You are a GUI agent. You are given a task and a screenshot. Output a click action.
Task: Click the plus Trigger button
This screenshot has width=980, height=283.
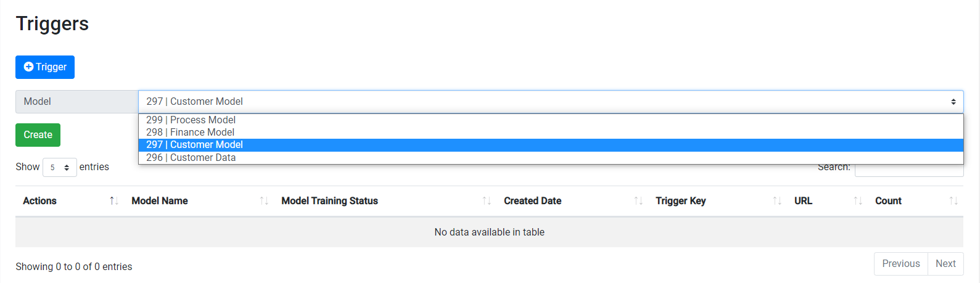pos(45,67)
